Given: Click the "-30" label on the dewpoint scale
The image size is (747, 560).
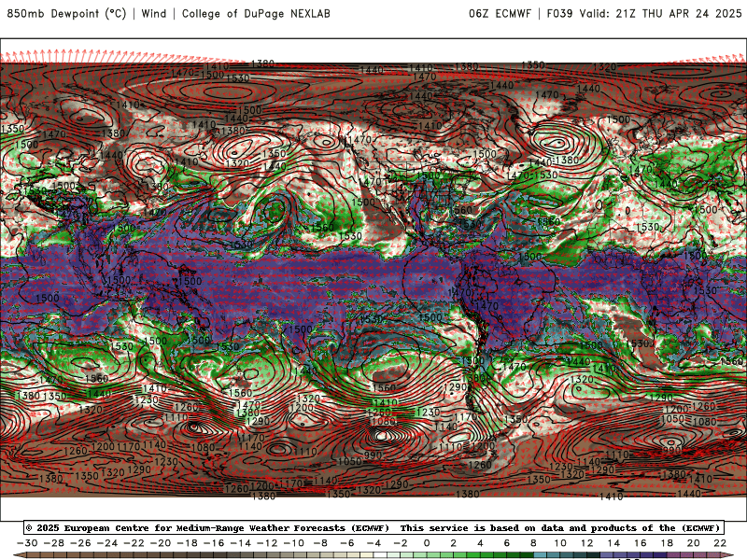Looking at the screenshot, I should [x=27, y=543].
